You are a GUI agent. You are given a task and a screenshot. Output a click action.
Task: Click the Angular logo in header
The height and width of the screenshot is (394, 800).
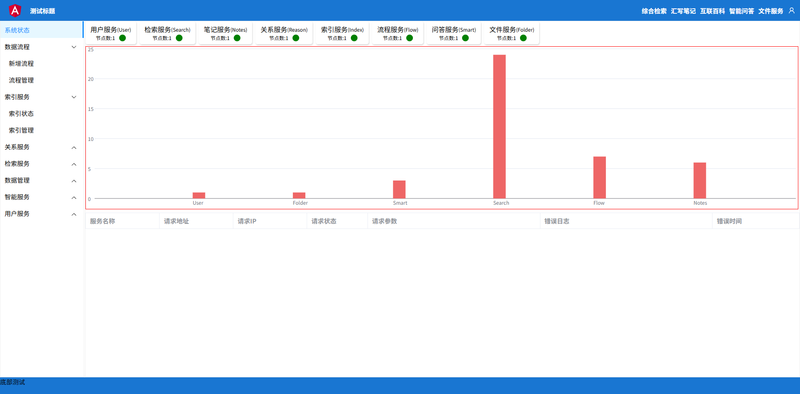coord(15,10)
